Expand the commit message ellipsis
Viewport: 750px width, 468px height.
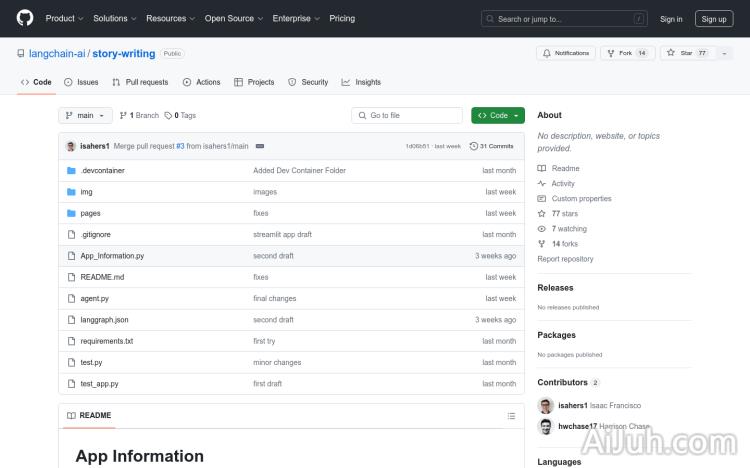260,146
